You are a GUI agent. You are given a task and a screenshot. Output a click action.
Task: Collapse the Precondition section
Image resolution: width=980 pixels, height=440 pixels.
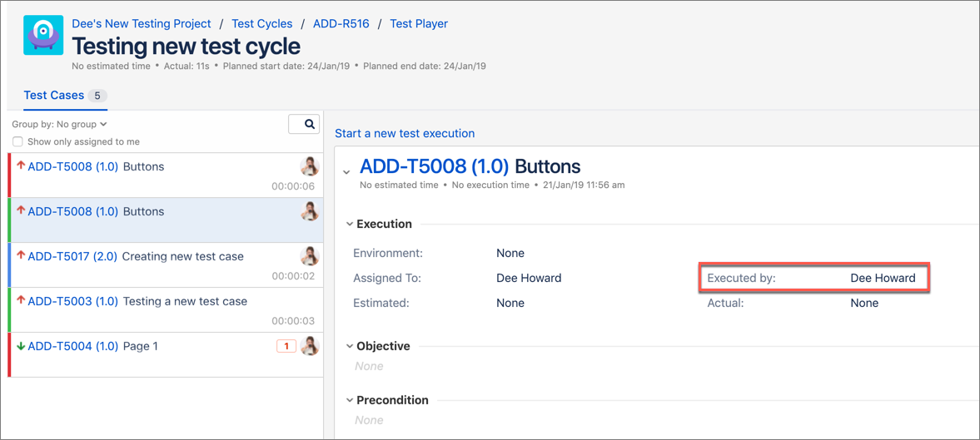pyautogui.click(x=350, y=400)
